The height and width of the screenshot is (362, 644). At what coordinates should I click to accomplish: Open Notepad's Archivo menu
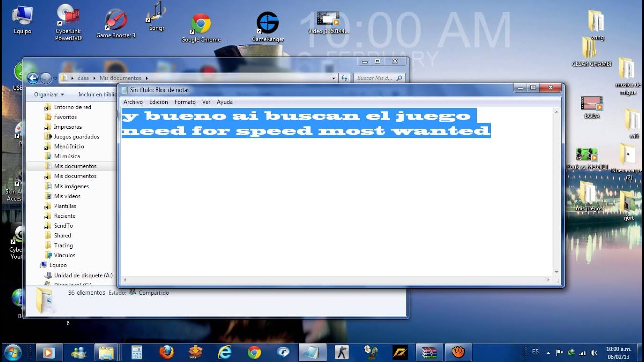[133, 102]
